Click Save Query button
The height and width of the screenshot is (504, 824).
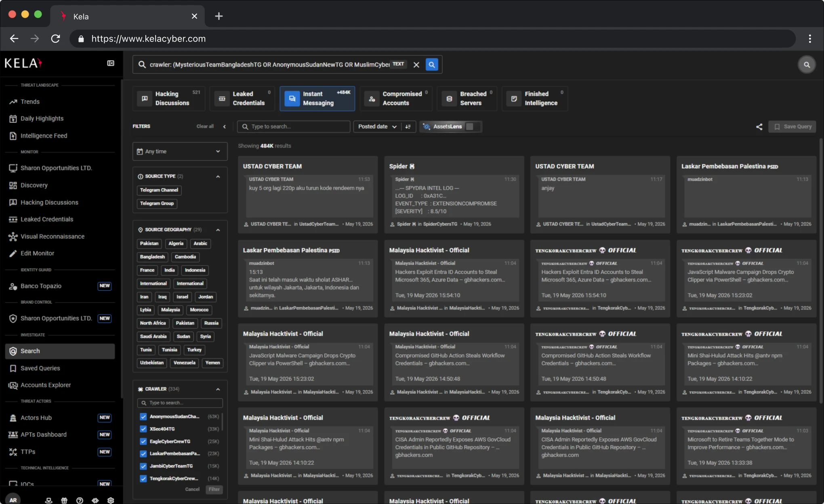[792, 127]
